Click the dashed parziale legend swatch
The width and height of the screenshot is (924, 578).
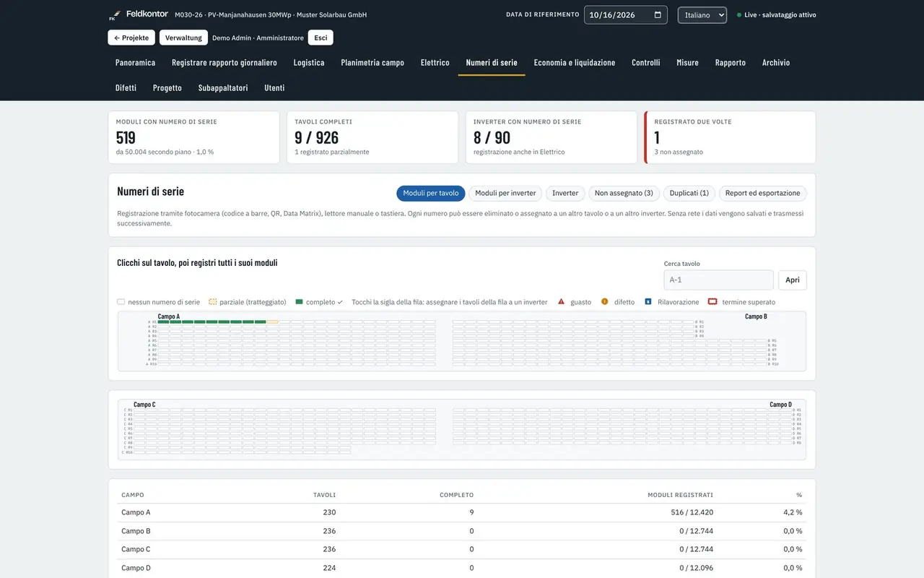213,302
